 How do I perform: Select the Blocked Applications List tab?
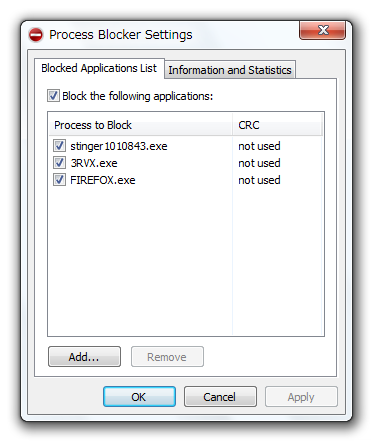[x=99, y=68]
